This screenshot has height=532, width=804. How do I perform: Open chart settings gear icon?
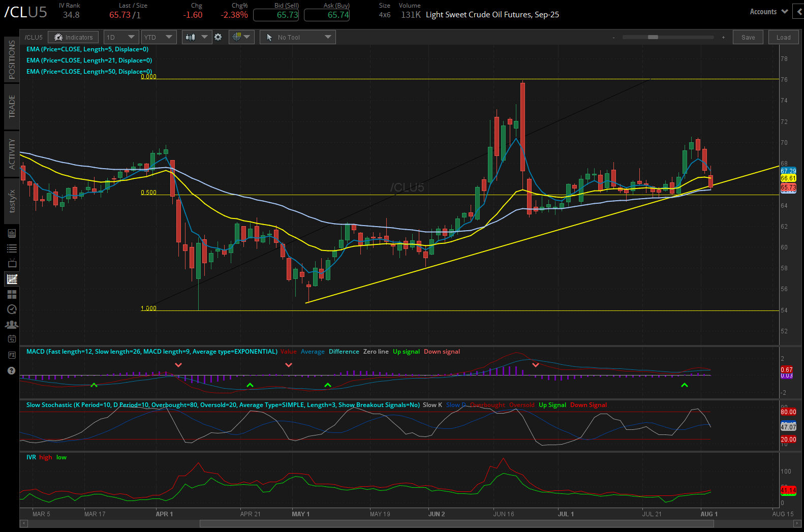point(218,37)
